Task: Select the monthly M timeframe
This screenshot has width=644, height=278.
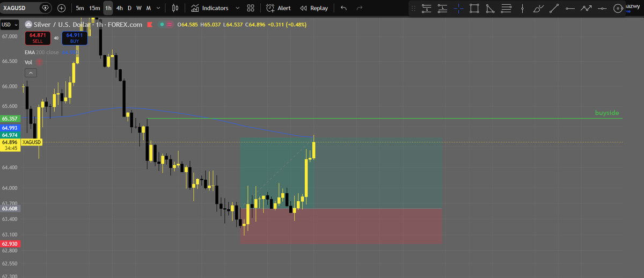Action: (x=149, y=8)
